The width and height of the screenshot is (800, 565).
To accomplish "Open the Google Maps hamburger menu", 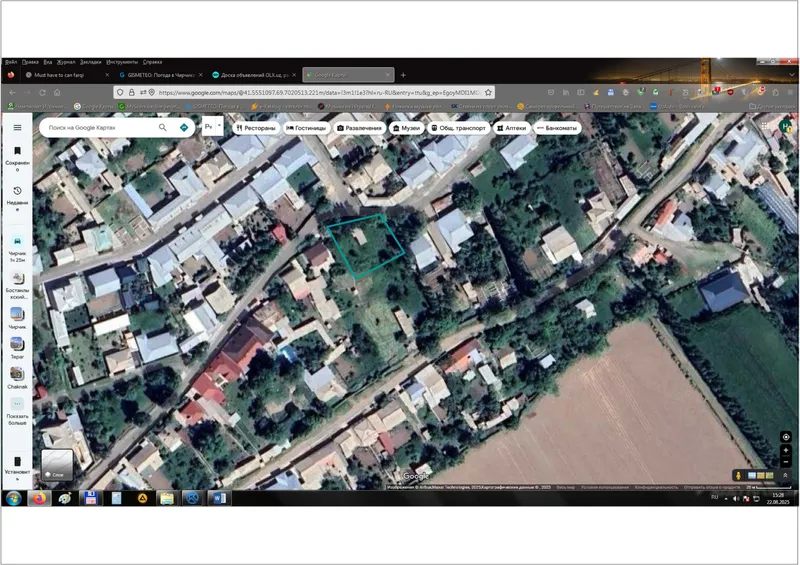I will pyautogui.click(x=17, y=128).
